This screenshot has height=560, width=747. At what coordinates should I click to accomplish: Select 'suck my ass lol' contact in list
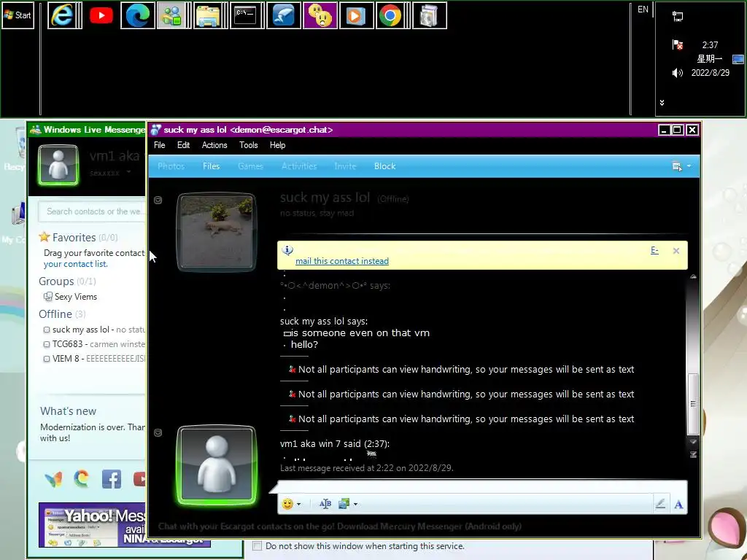click(94, 330)
